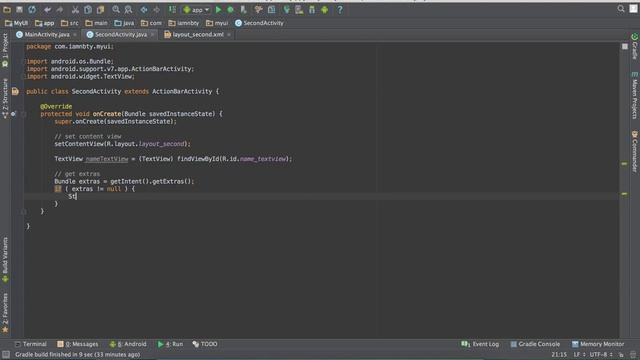640x360 pixels.
Task: Select app breadcrumb in navigation bar
Action: point(44,23)
